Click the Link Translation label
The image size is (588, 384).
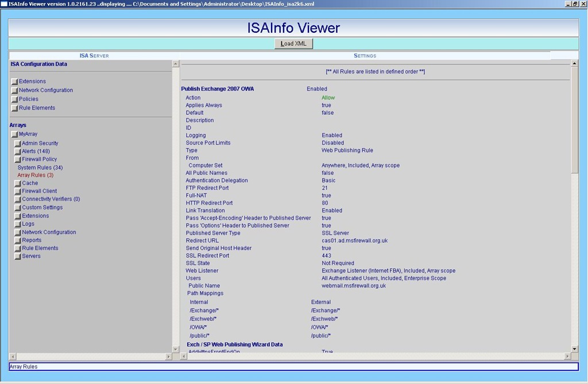pos(205,211)
